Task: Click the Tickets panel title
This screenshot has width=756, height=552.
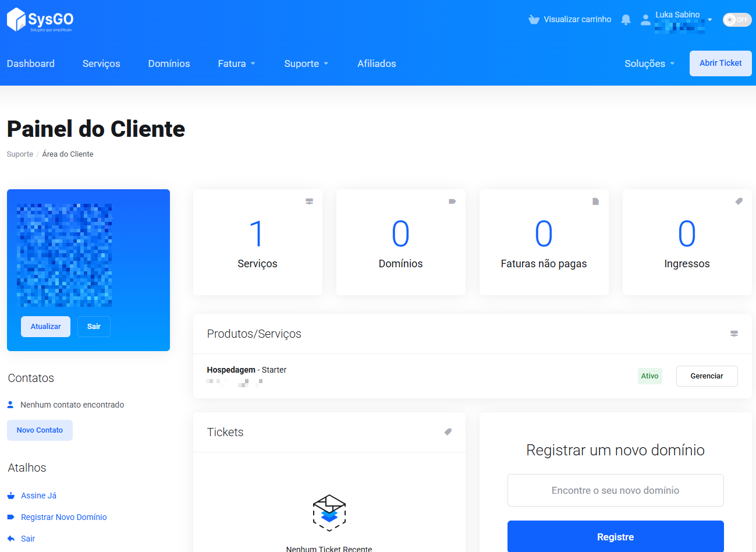Action: click(x=225, y=432)
